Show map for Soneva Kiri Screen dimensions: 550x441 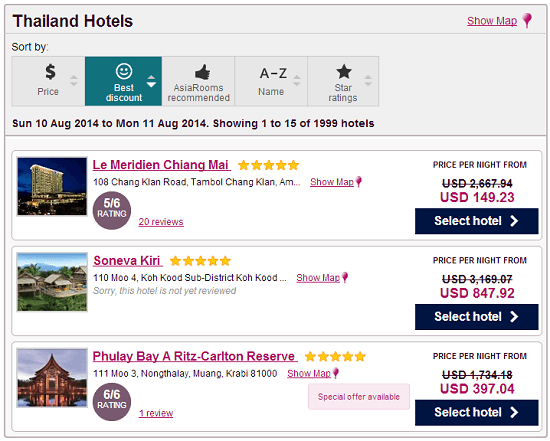pos(318,278)
